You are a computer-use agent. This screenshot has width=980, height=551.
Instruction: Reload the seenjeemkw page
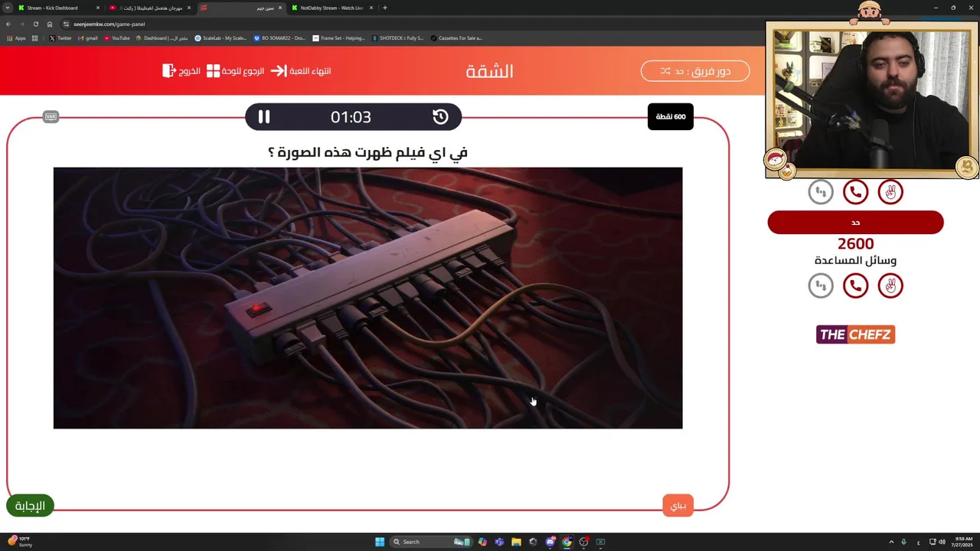[36, 24]
